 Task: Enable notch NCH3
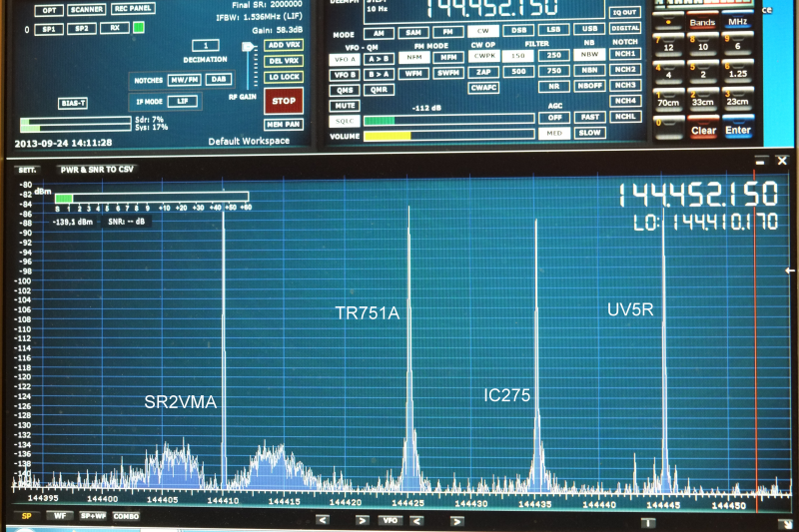pyautogui.click(x=625, y=85)
